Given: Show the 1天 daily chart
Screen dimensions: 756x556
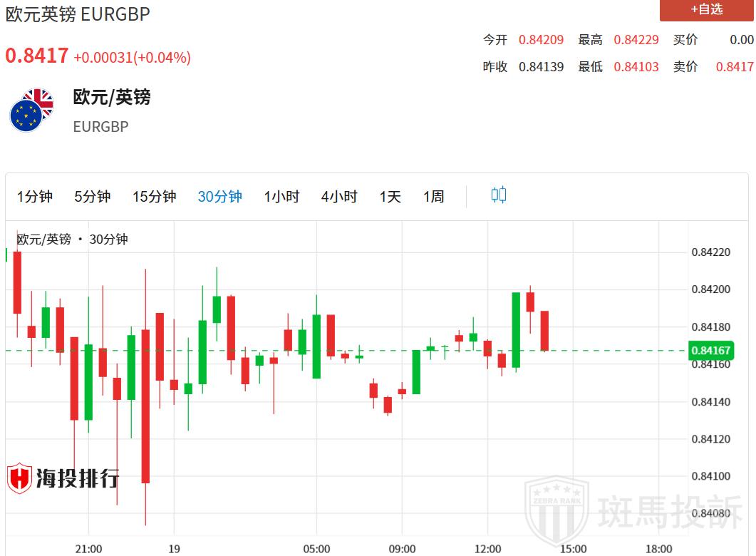Looking at the screenshot, I should pos(390,197).
